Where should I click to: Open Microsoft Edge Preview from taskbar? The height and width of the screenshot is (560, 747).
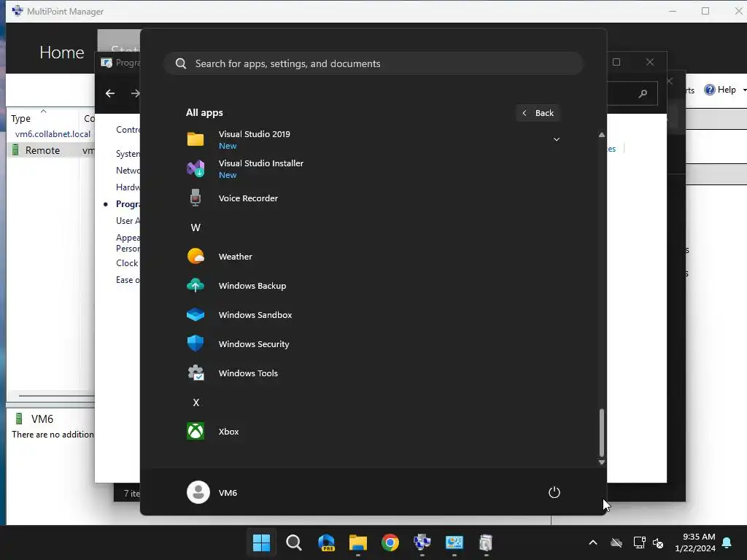point(326,542)
